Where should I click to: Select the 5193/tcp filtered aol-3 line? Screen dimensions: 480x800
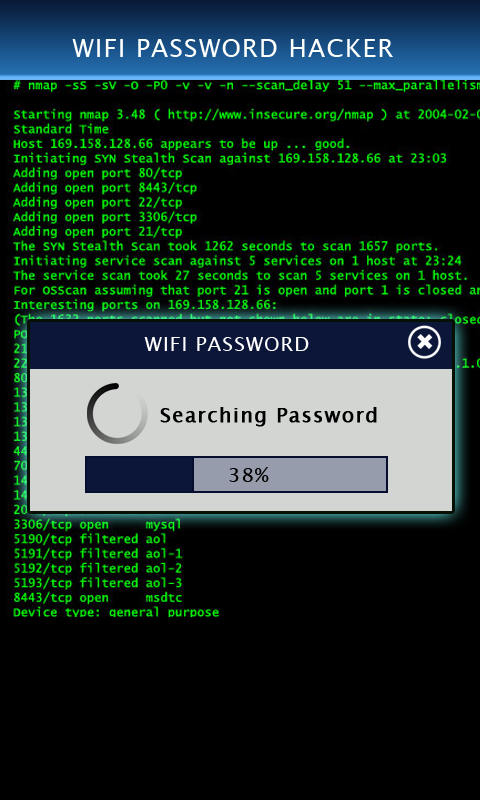click(97, 583)
